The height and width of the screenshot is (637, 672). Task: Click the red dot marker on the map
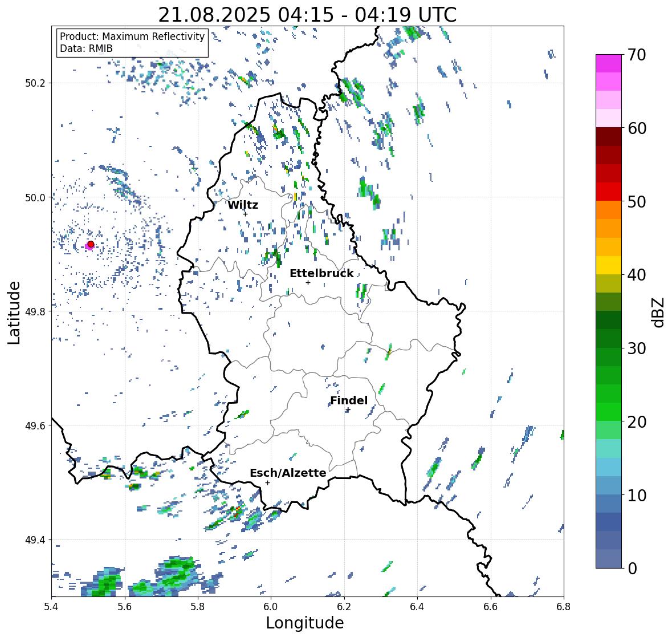coord(91,244)
